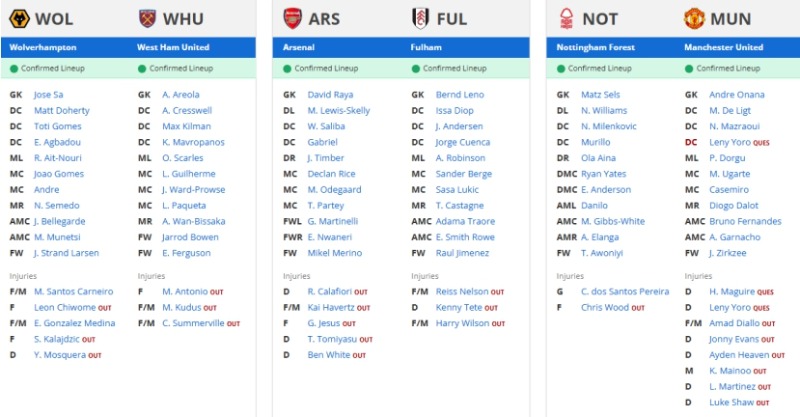View David Raya's player profile
Image resolution: width=800 pixels, height=417 pixels.
coord(330,94)
